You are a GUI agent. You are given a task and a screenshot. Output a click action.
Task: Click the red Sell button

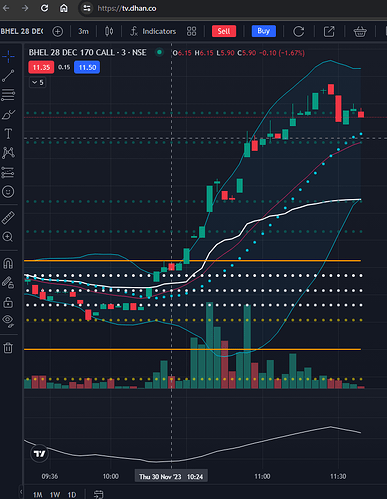click(x=224, y=31)
